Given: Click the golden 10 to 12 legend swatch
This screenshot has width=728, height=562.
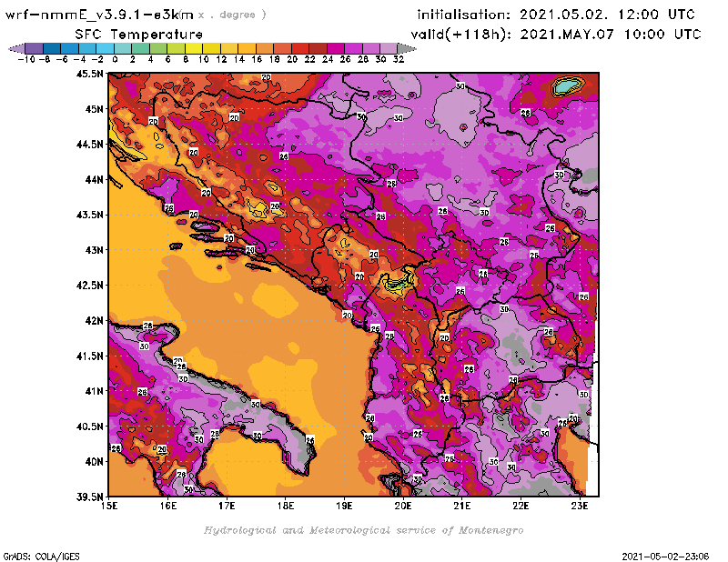Looking at the screenshot, I should [x=211, y=48].
